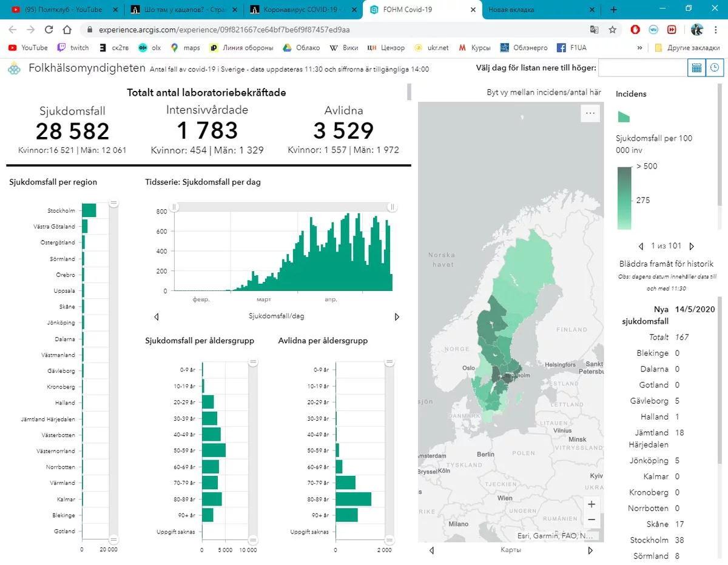The width and height of the screenshot is (728, 565).
Task: Expand hidden bookmarks overflow chevron
Action: pos(639,47)
